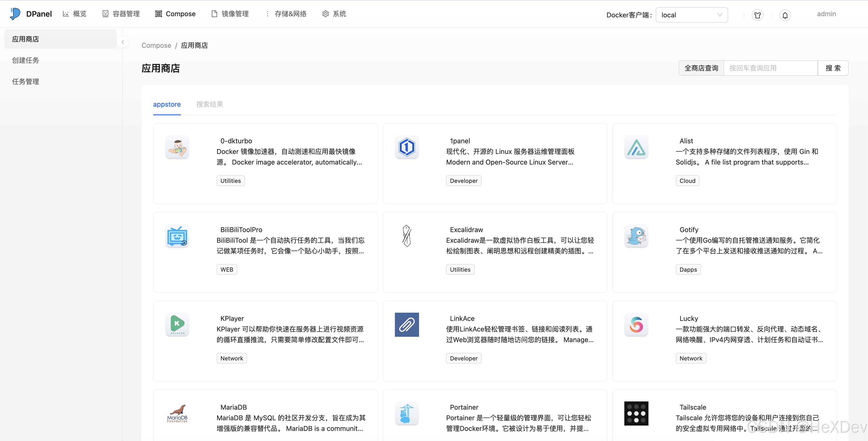Click the KPlayer app title
Image resolution: width=868 pixels, height=441 pixels.
[x=232, y=318]
